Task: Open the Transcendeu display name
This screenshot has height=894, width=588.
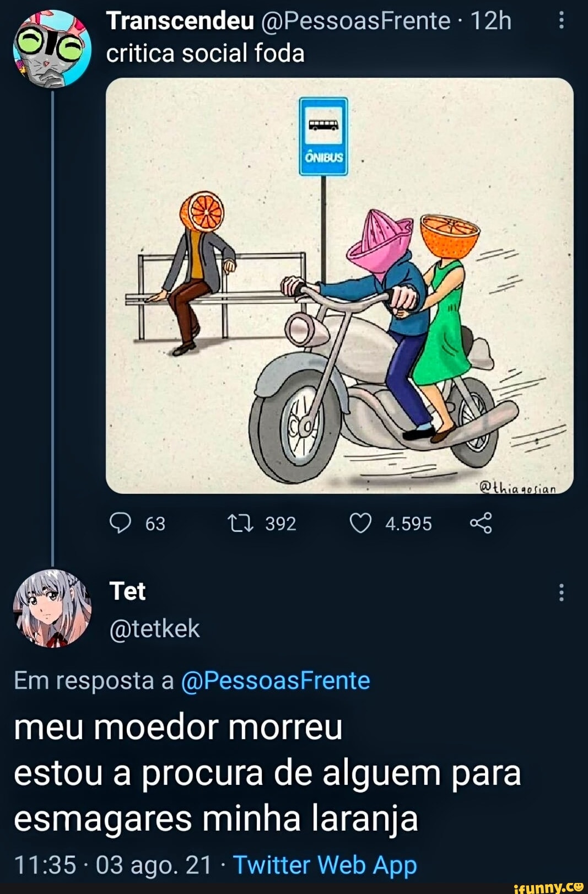Action: click(180, 21)
